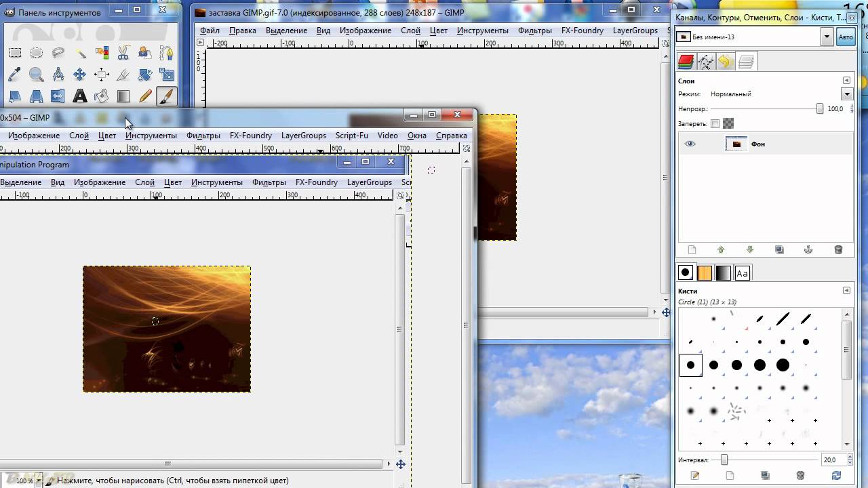Open the Paths tab in dock

click(706, 62)
